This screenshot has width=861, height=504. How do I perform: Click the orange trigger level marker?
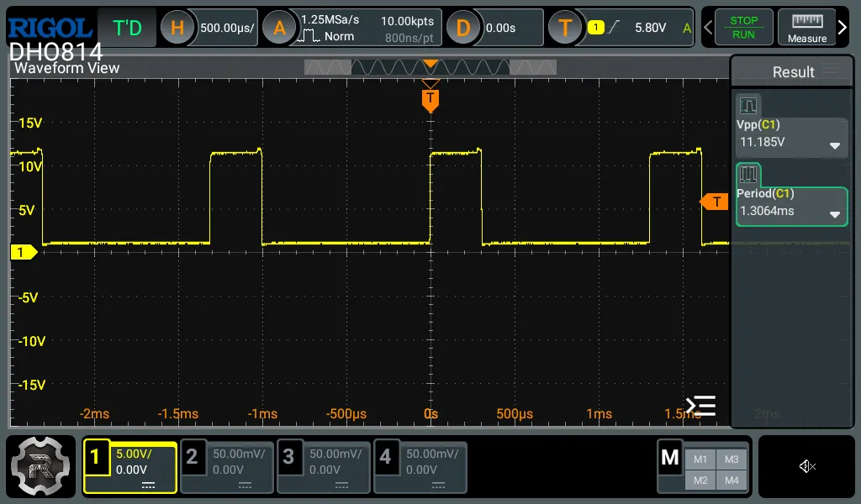coord(715,202)
